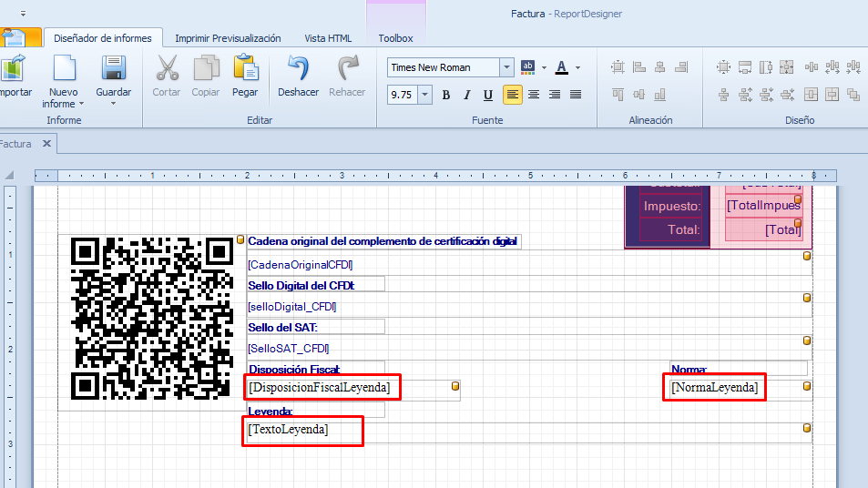Select the QR code image on report
Screen dimensions: 868x488
coord(152,319)
